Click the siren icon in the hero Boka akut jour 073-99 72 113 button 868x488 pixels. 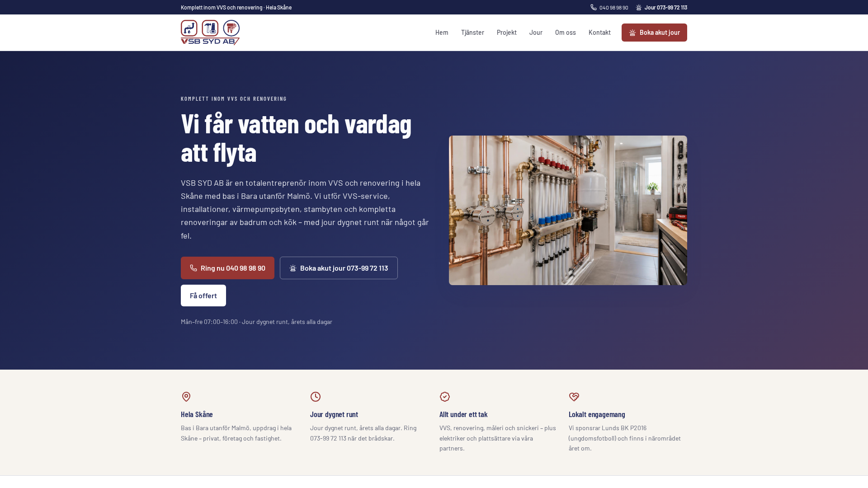click(293, 268)
